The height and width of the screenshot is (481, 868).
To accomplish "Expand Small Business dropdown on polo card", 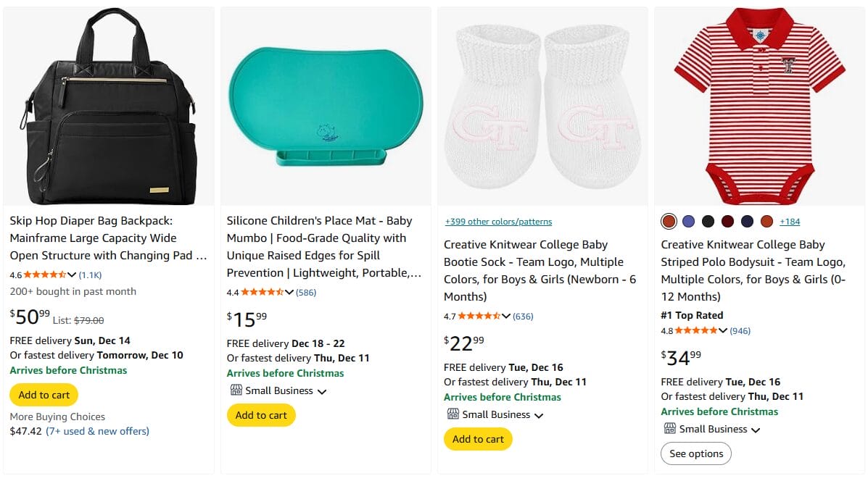I will click(x=754, y=429).
